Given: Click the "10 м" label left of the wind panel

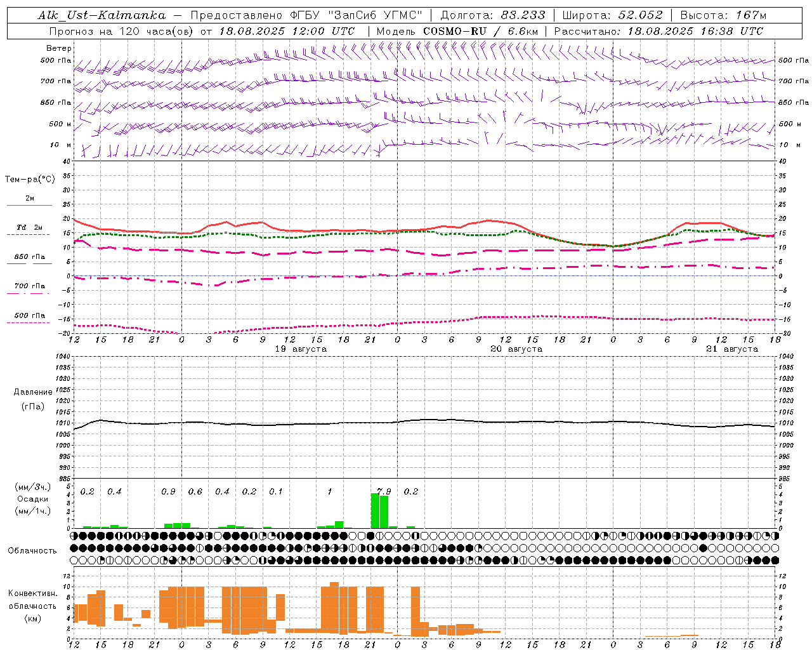Looking at the screenshot, I should click(60, 145).
